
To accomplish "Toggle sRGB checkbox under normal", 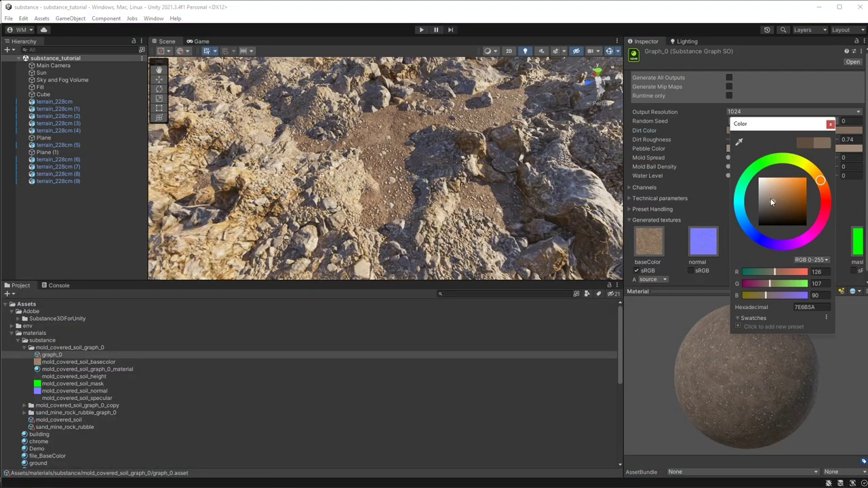I will click(691, 270).
